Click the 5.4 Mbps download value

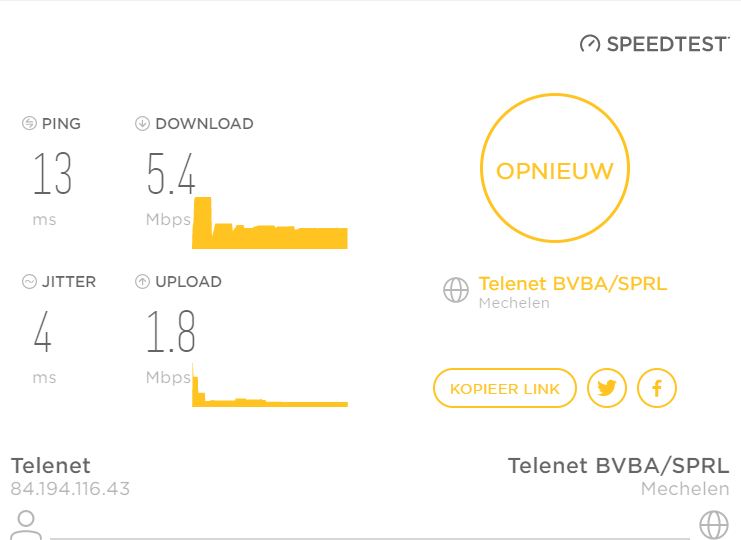[171, 174]
